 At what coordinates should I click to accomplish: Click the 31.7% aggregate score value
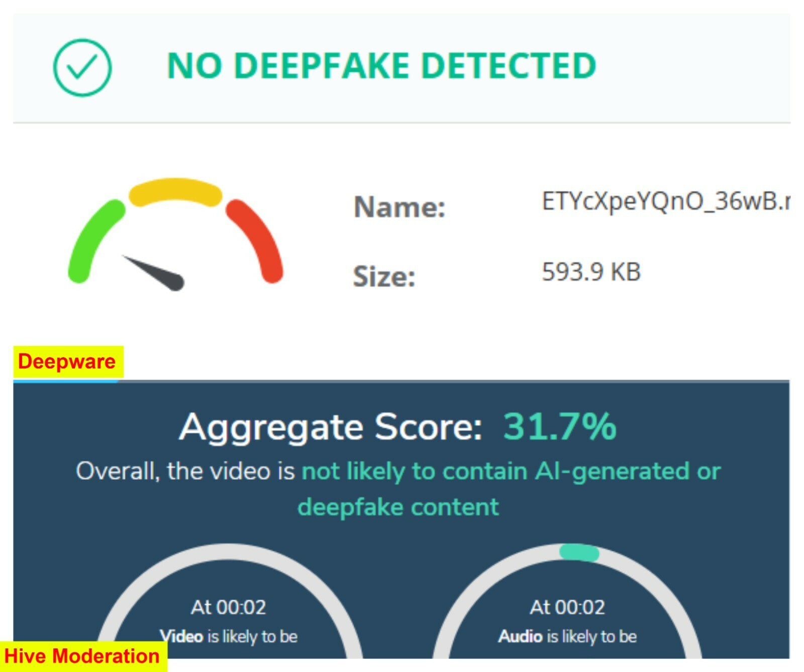coord(559,427)
